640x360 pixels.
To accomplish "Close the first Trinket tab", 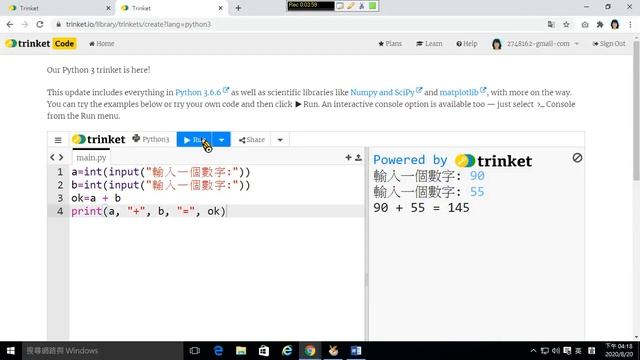I will (108, 8).
